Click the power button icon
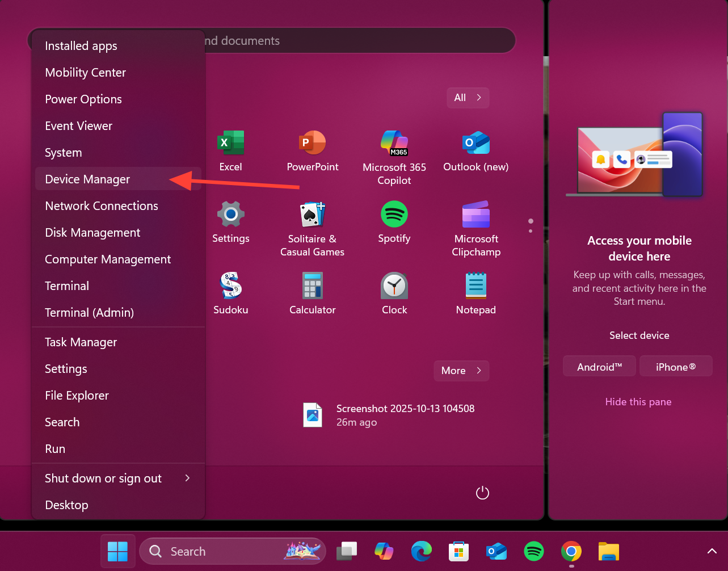Screen dimensions: 728x571 click(x=482, y=493)
